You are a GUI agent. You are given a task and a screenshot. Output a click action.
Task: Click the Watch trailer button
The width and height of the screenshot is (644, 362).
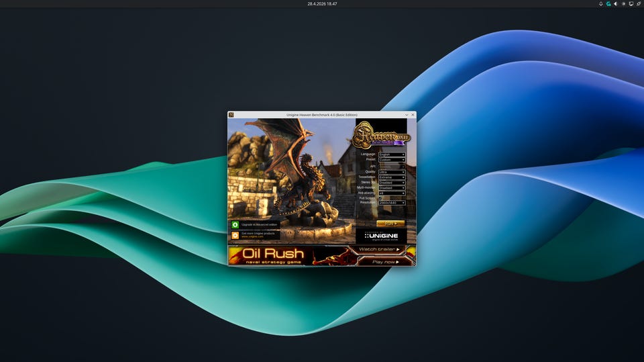tap(378, 249)
